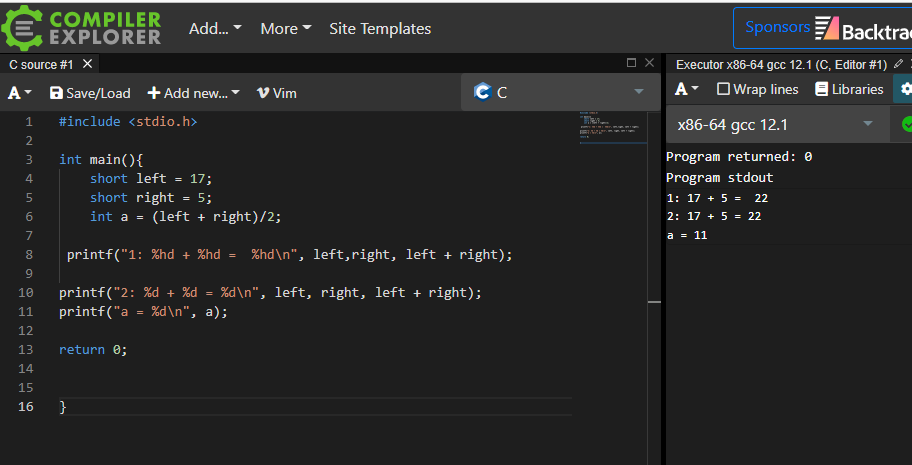Click the 'a = 11' output line

coord(687,235)
